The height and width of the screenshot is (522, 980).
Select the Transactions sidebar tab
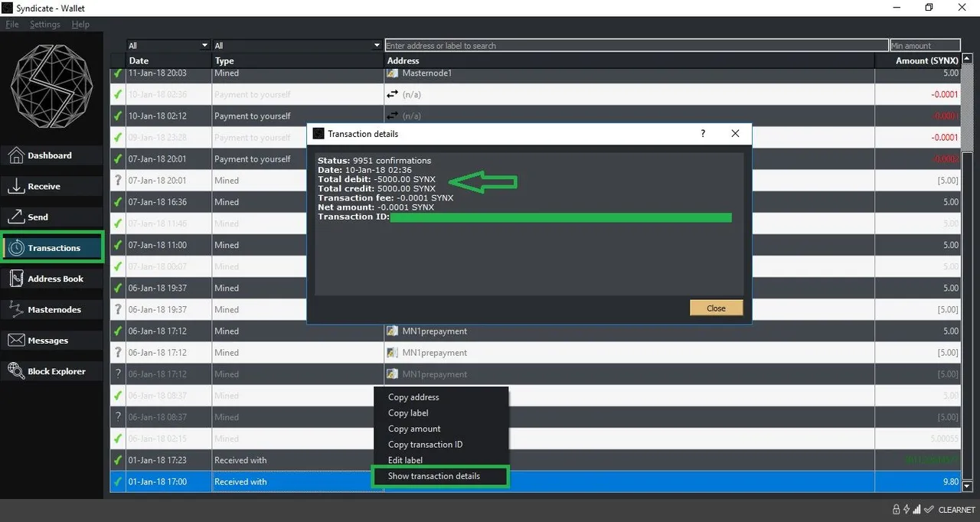tap(53, 248)
